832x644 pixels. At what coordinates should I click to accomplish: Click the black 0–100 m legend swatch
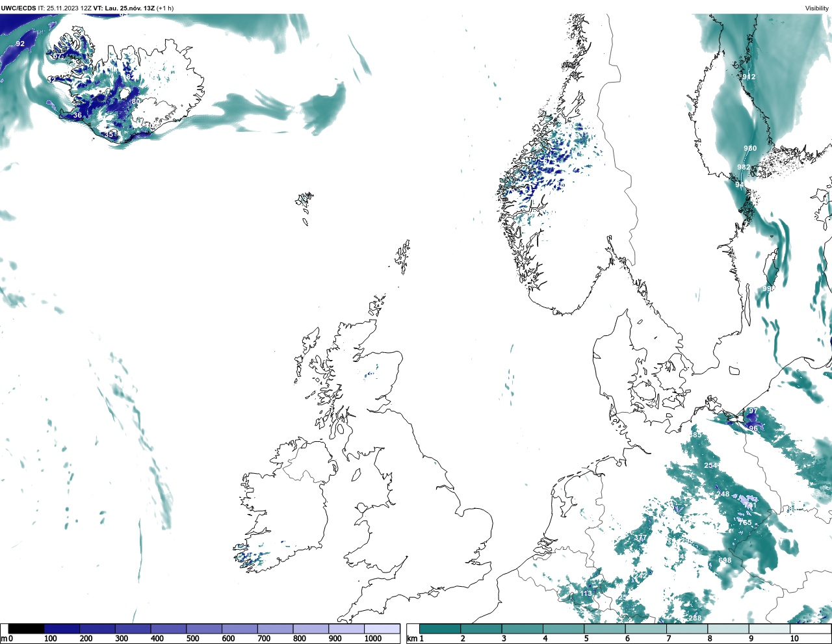coord(27,628)
